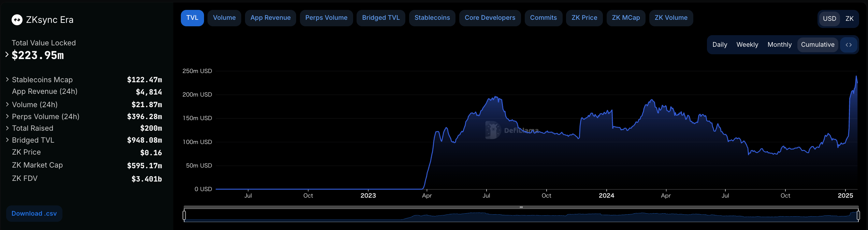Expand the Total Raised row

(7, 128)
